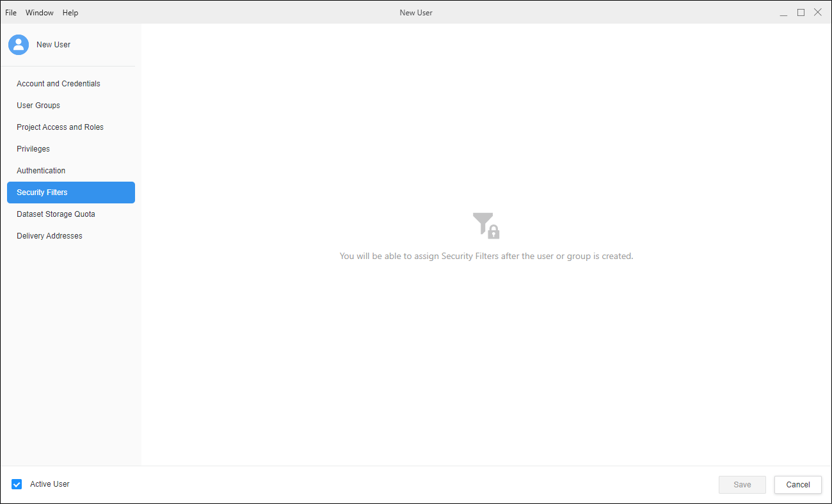Viewport: 832px width, 504px height.
Task: Close the New User window
Action: pos(817,13)
